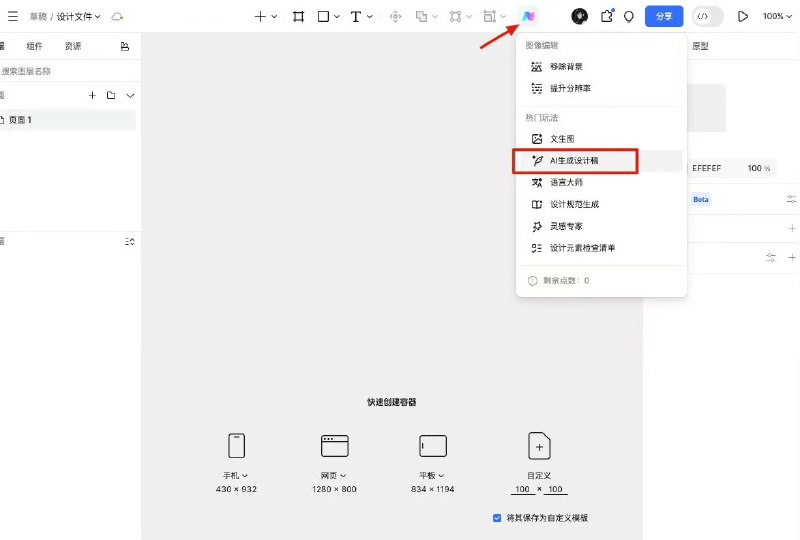Click the 草稿 breadcrumb link

[38, 17]
